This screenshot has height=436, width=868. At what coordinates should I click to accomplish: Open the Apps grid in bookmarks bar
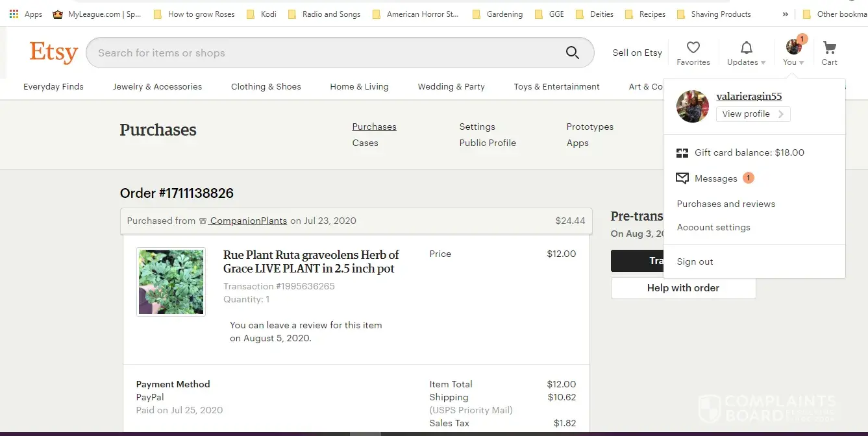[14, 14]
